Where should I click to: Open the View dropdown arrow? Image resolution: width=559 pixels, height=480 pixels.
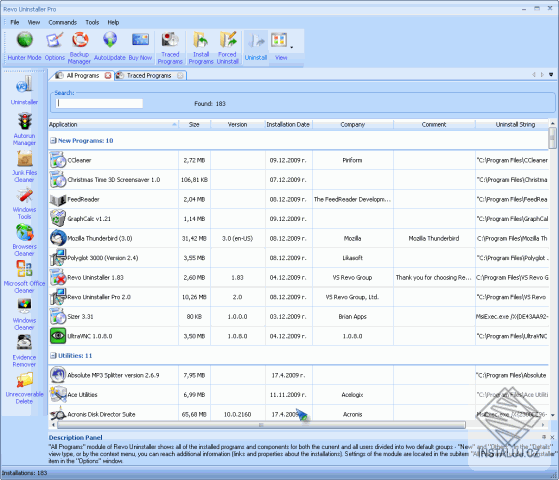292,47
